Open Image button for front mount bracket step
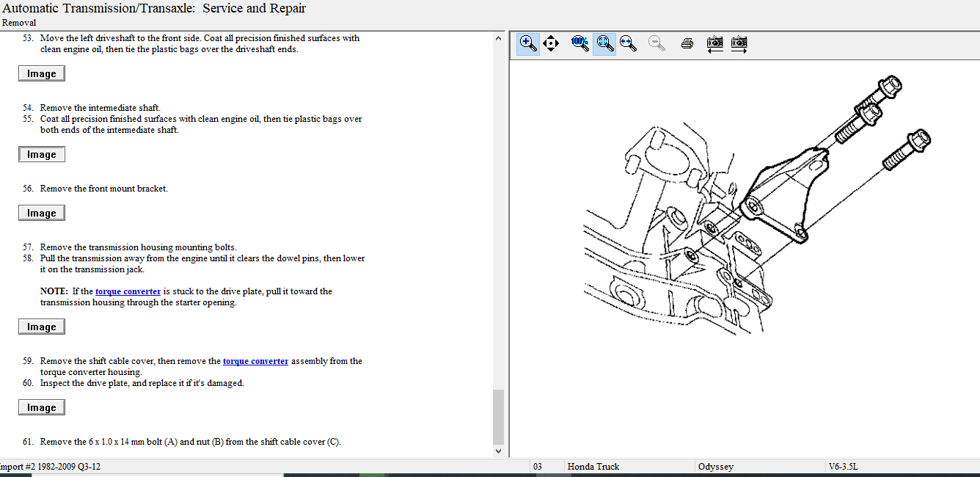The width and height of the screenshot is (980, 477). tap(42, 213)
